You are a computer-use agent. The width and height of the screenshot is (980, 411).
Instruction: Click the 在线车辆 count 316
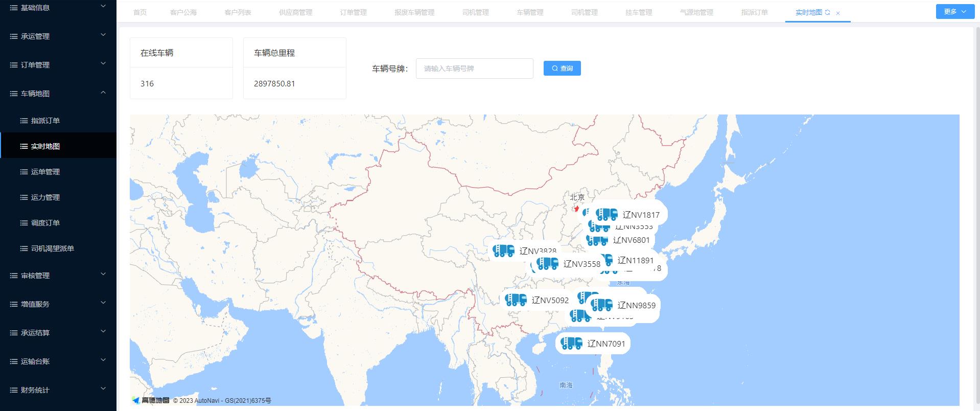point(147,83)
